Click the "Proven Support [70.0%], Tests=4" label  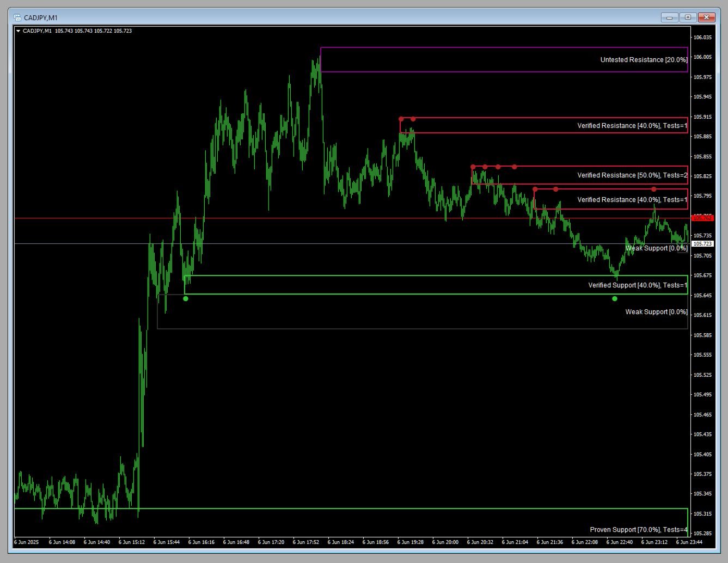tap(638, 529)
